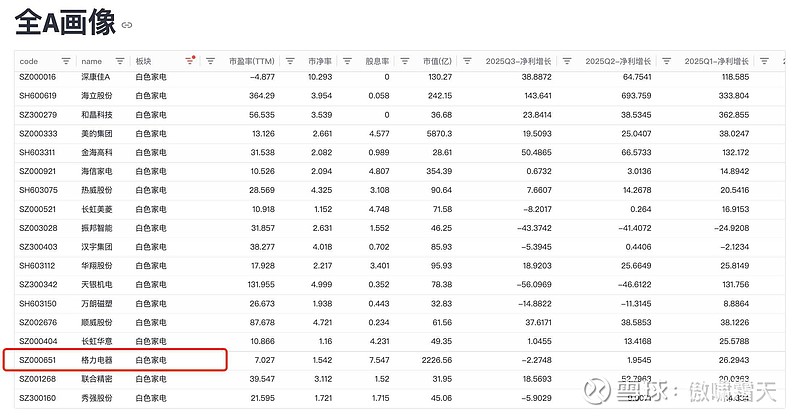Open the name column filter icon
The width and height of the screenshot is (800, 416).
point(120,61)
